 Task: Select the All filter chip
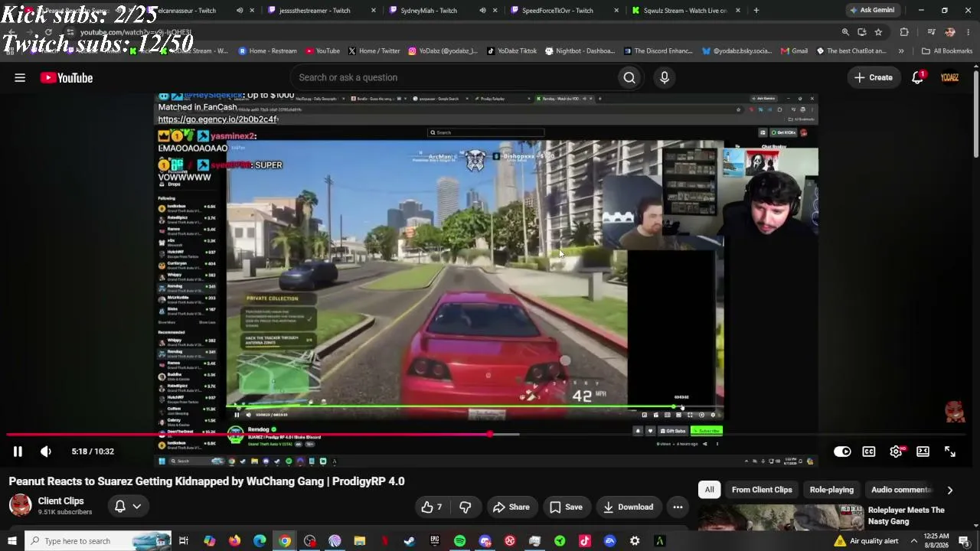coord(710,490)
